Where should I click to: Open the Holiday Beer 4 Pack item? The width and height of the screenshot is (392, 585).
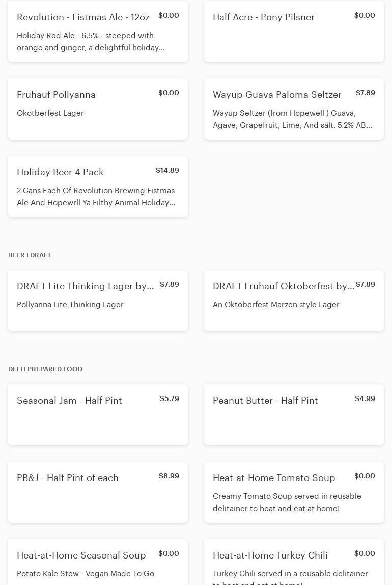[60, 172]
